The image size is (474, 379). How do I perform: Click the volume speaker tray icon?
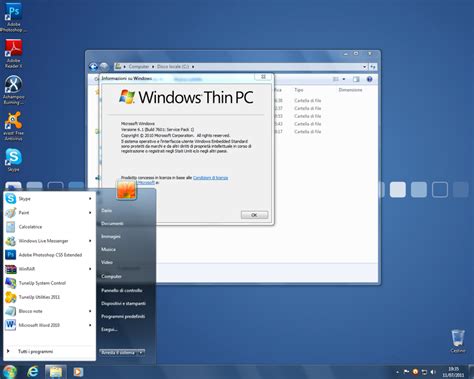[433, 372]
